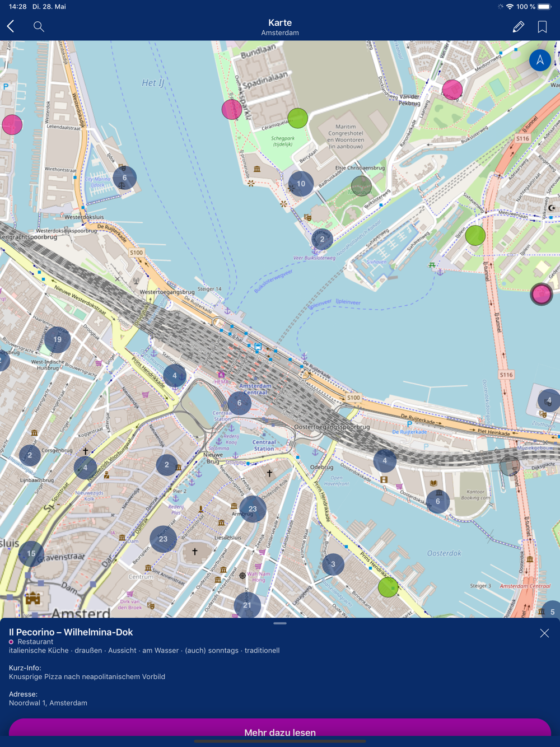Open cluster 6 at Amsterdam Centraal
Screen dimensions: 560x747
pyautogui.click(x=239, y=403)
